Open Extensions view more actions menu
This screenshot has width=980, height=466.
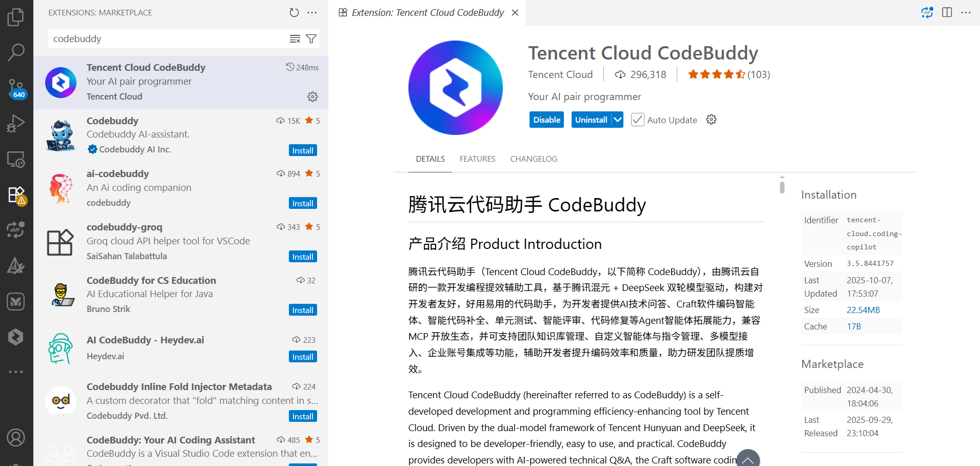(x=312, y=12)
